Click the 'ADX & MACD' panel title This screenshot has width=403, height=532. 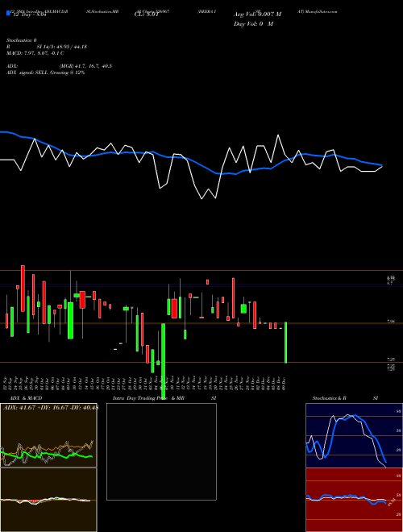point(26,398)
